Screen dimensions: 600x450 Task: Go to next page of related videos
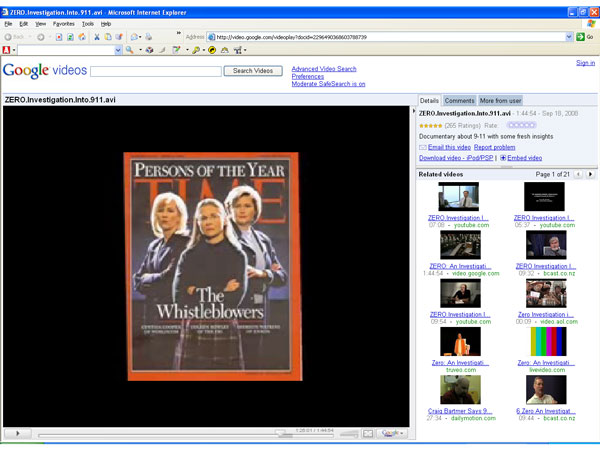(x=591, y=175)
